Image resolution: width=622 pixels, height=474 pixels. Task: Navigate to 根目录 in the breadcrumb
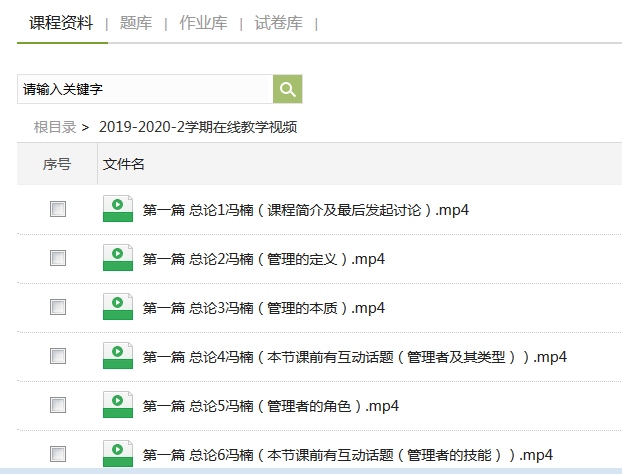[55, 127]
